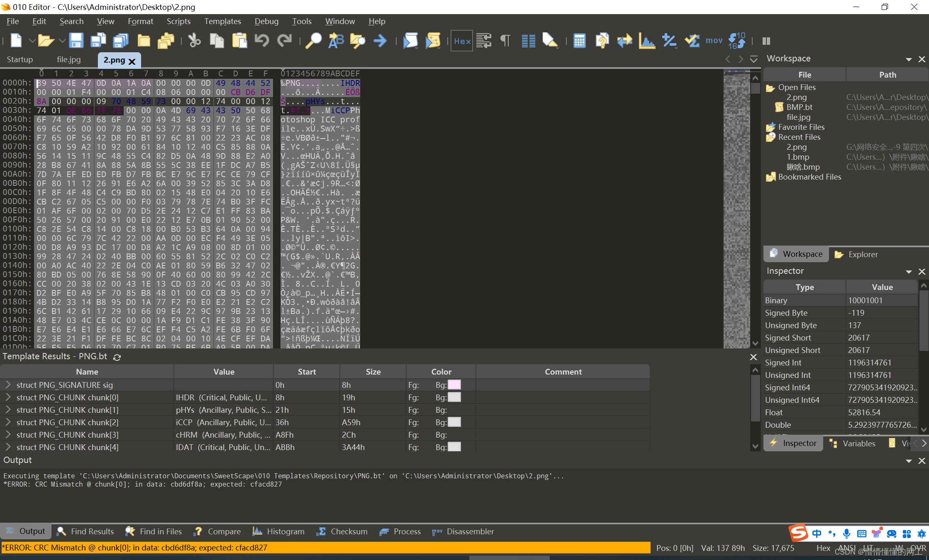
Task: Toggle show whitespace pilcrow icon
Action: pos(505,41)
